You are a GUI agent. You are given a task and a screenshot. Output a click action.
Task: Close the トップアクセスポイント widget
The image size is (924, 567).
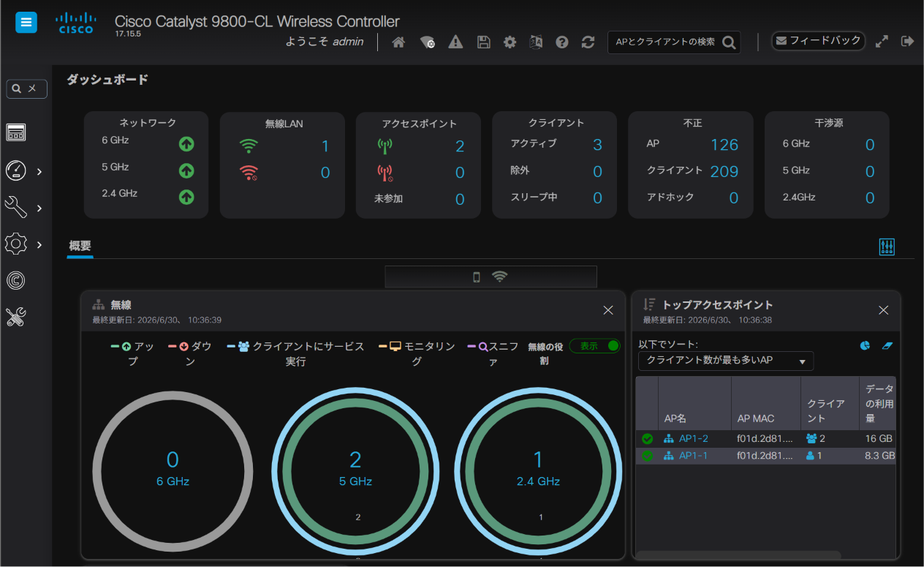pyautogui.click(x=883, y=310)
